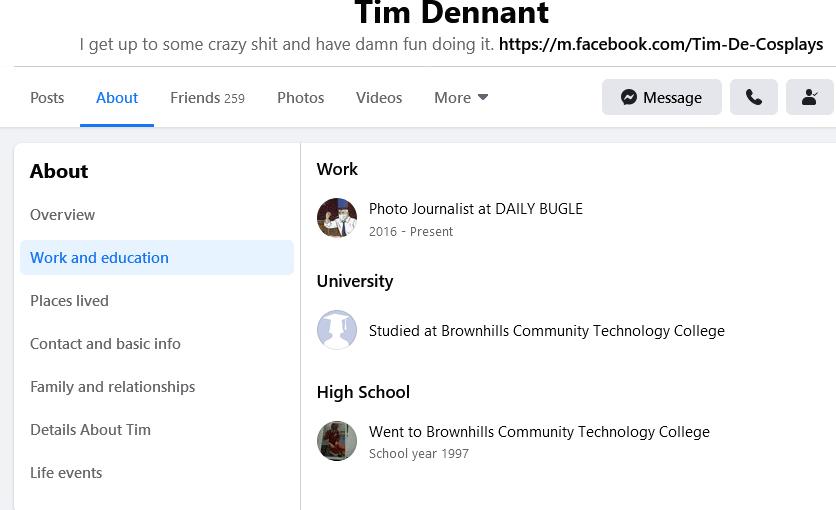The height and width of the screenshot is (510, 836).
Task: Open Family and relationships section
Action: pos(113,387)
